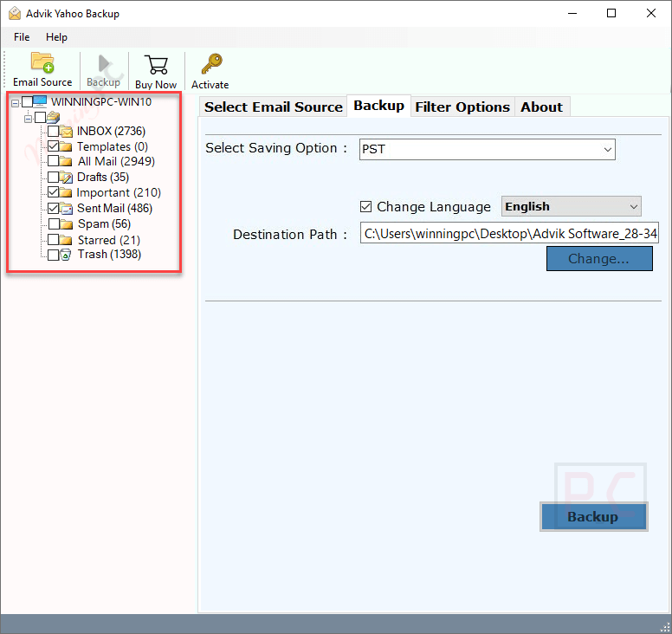Check the Spam (56) checkbox
Viewport: 672px width, 634px height.
click(x=54, y=223)
